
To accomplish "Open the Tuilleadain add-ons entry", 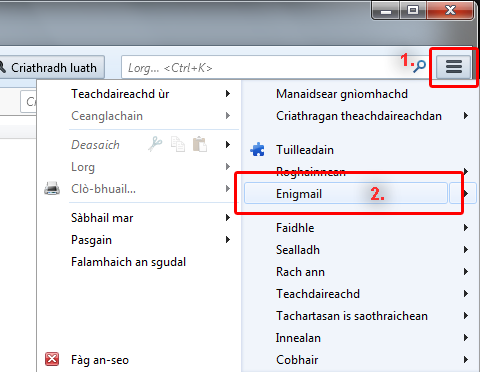I will 305,150.
